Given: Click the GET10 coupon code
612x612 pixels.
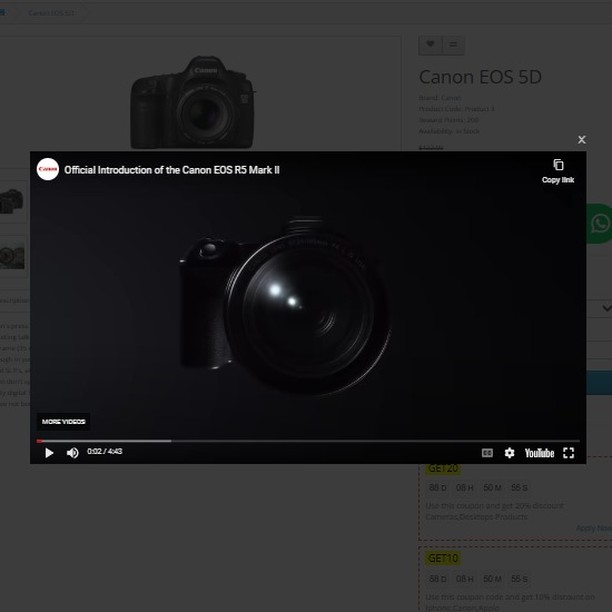Looking at the screenshot, I should pyautogui.click(x=443, y=559).
